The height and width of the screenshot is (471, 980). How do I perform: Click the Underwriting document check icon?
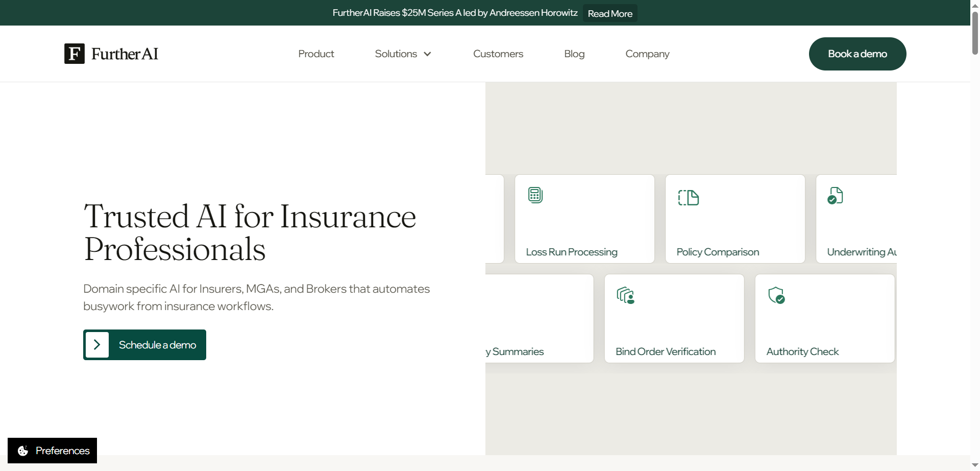coord(835,196)
